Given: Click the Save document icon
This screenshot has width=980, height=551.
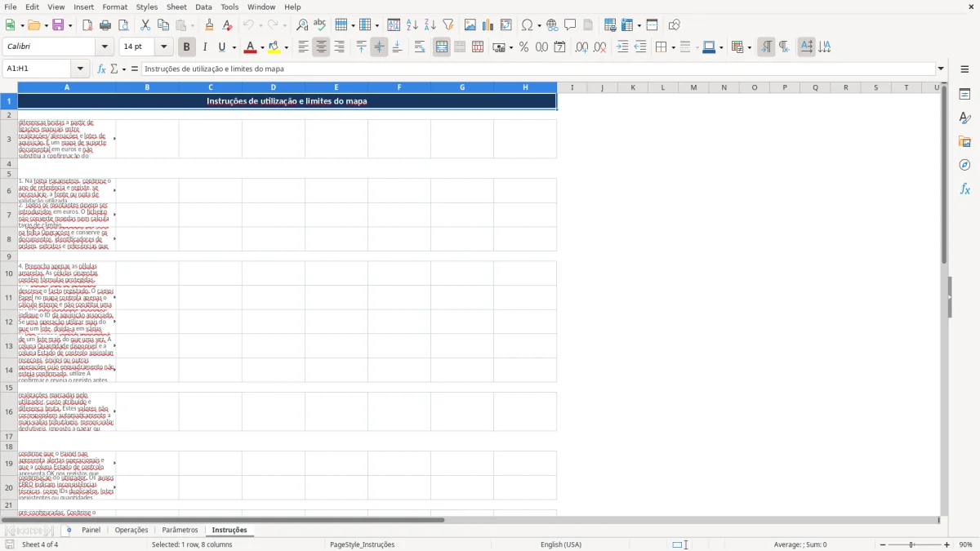Looking at the screenshot, I should tap(57, 25).
